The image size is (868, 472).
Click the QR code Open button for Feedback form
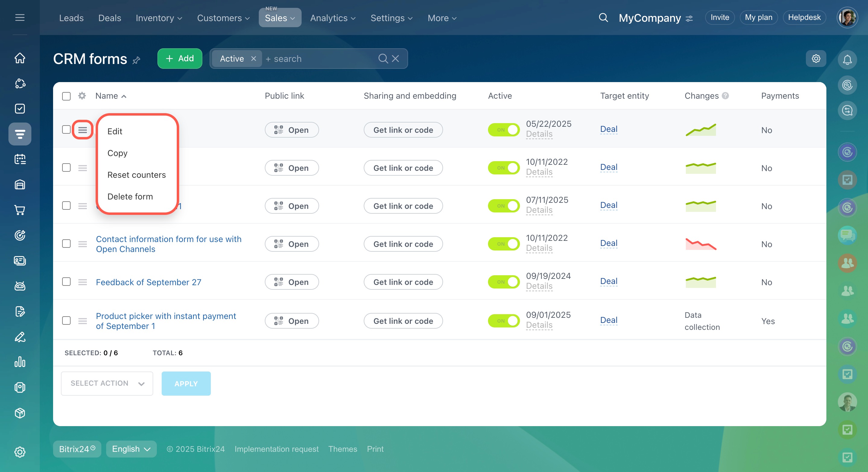[x=291, y=282]
